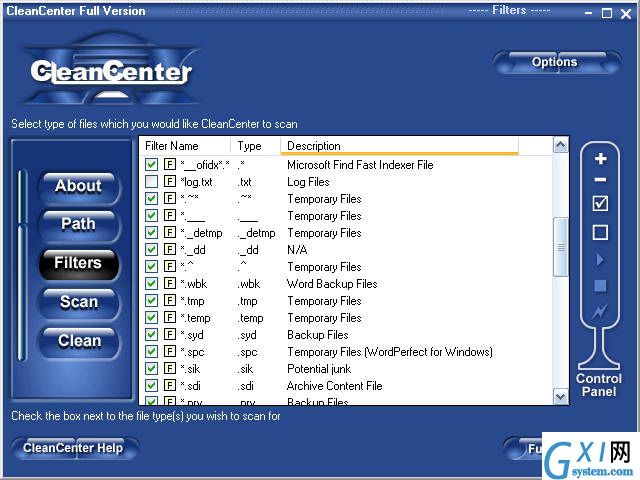Sort by the Filter Name column header
Screen dimensions: 640x480
pyautogui.click(x=185, y=146)
